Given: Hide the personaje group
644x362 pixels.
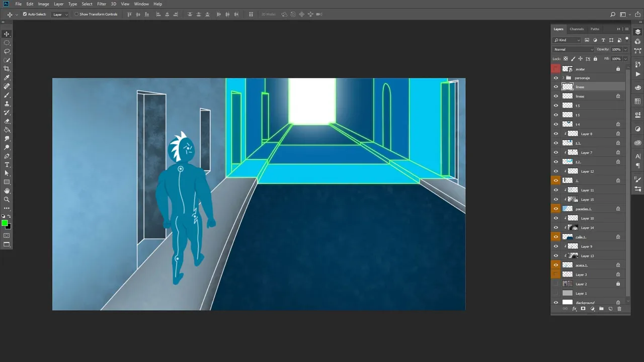Looking at the screenshot, I should click(x=556, y=78).
